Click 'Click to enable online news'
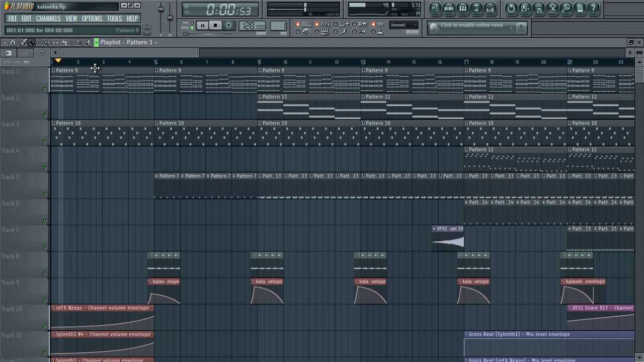This screenshot has height=362, width=644. click(x=471, y=25)
